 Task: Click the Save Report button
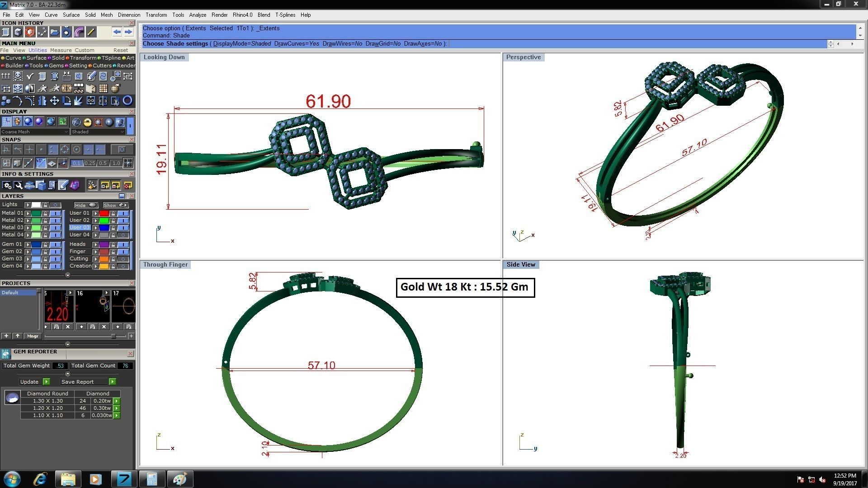click(x=77, y=382)
